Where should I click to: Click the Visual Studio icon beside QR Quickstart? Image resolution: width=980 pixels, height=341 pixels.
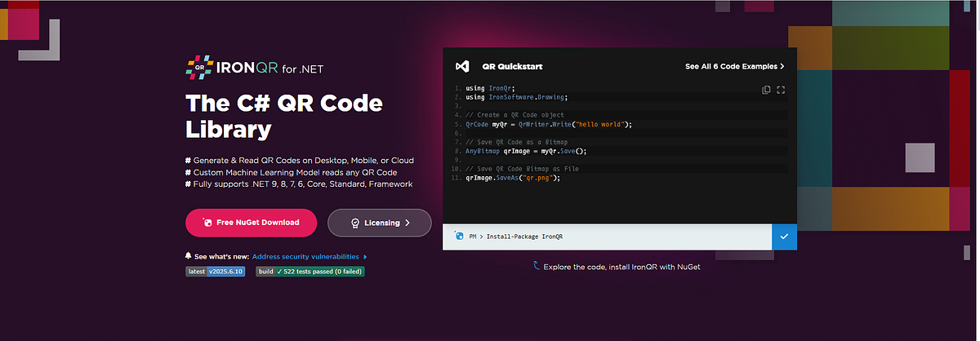point(462,66)
